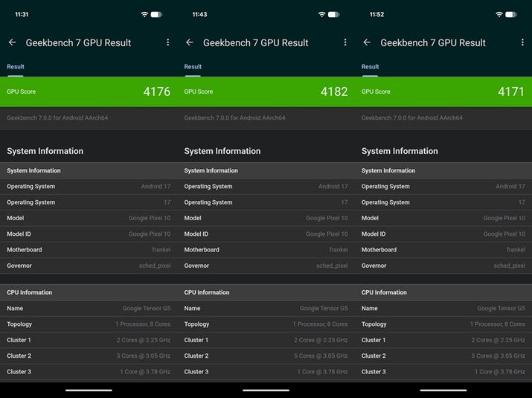Tap Wi-Fi icon beside 11:52 clock
The height and width of the screenshot is (398, 532).
point(499,14)
